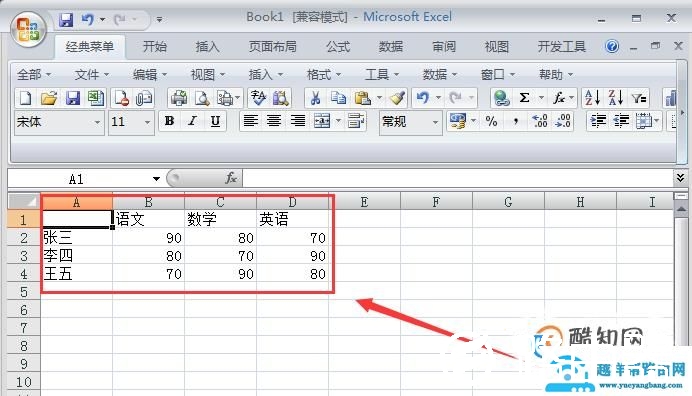Click the Cut scissors icon
Image resolution: width=692 pixels, height=396 pixels.
click(315, 98)
